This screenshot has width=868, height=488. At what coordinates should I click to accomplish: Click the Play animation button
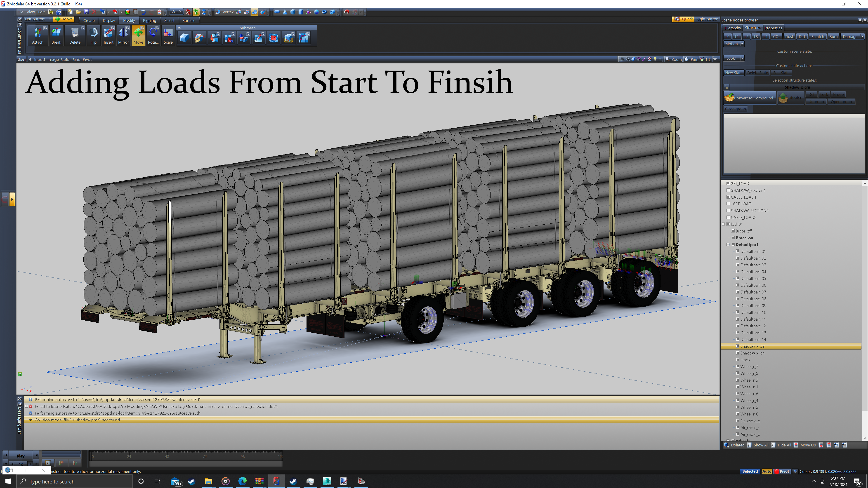coord(21,456)
